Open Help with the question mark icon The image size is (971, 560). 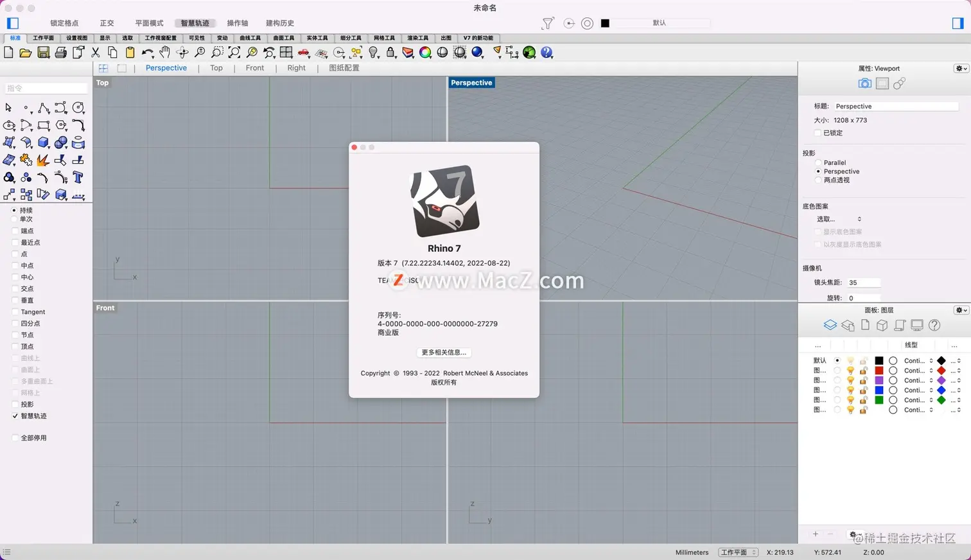[x=547, y=53]
